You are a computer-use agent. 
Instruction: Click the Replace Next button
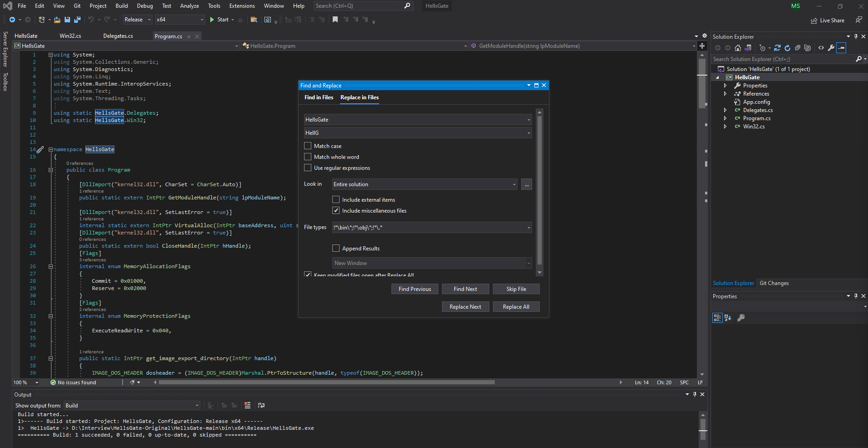(465, 307)
